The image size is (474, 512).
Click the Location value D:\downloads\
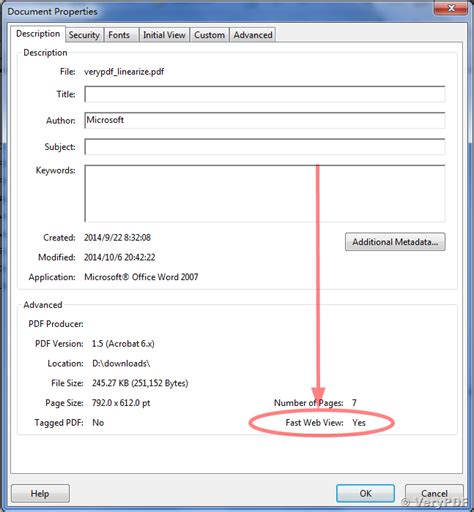click(x=121, y=363)
